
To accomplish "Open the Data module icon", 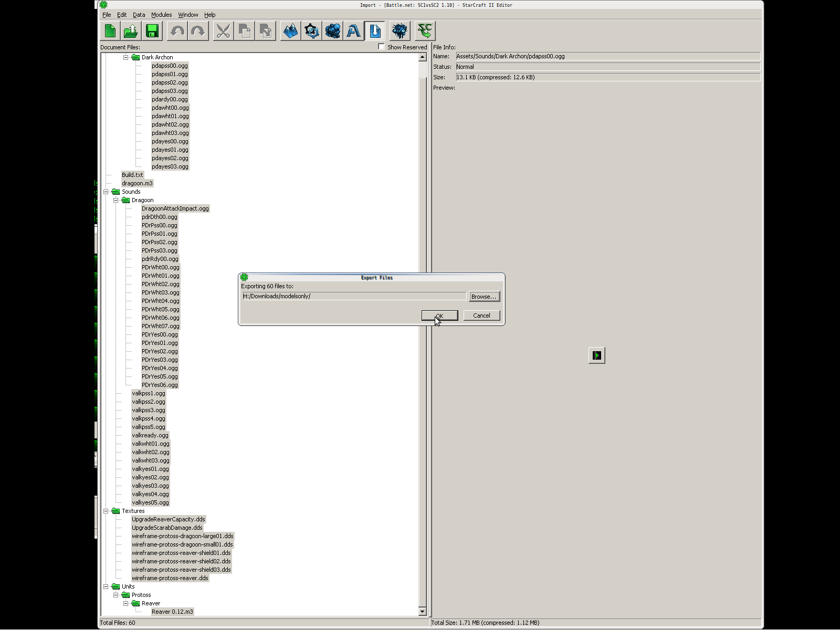I will pyautogui.click(x=333, y=31).
